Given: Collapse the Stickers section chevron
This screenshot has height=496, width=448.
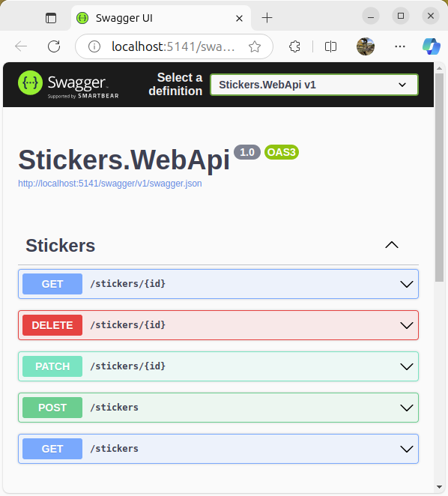Looking at the screenshot, I should pyautogui.click(x=392, y=245).
